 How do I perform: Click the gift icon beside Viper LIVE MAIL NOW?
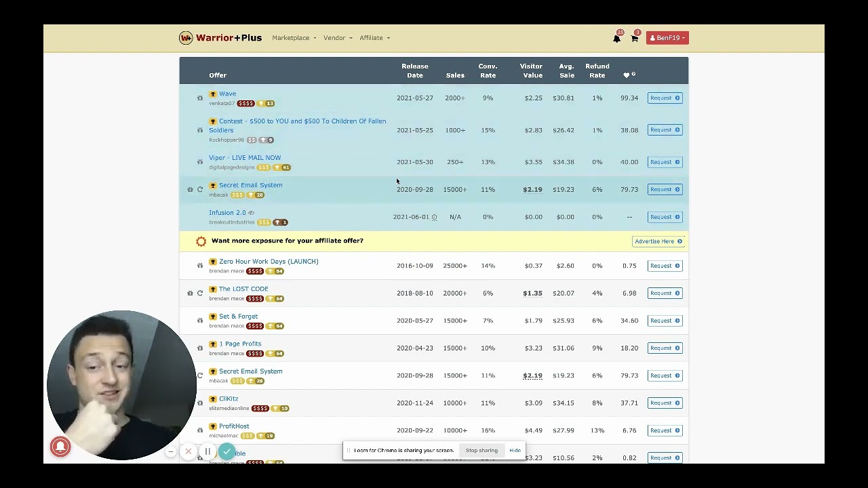pos(200,162)
